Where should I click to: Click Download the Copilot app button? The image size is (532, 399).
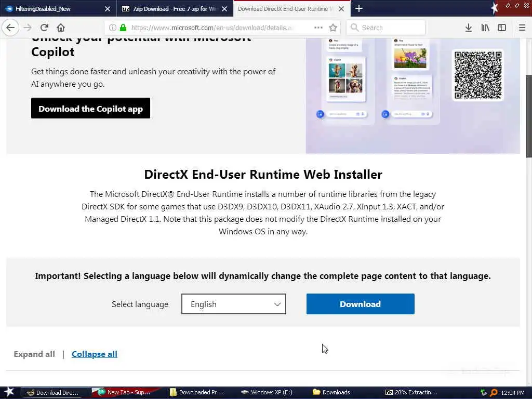(90, 108)
